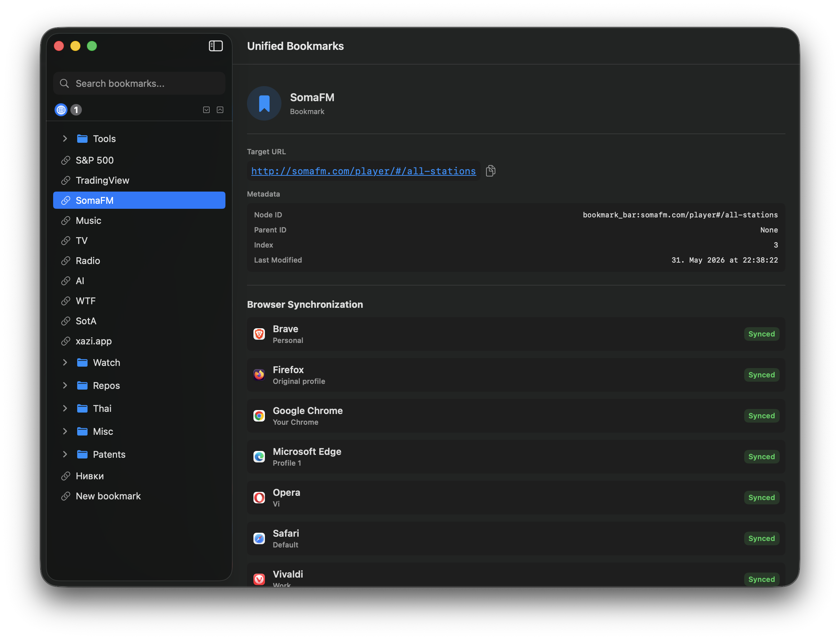Click the Safari browser icon

coord(259,539)
